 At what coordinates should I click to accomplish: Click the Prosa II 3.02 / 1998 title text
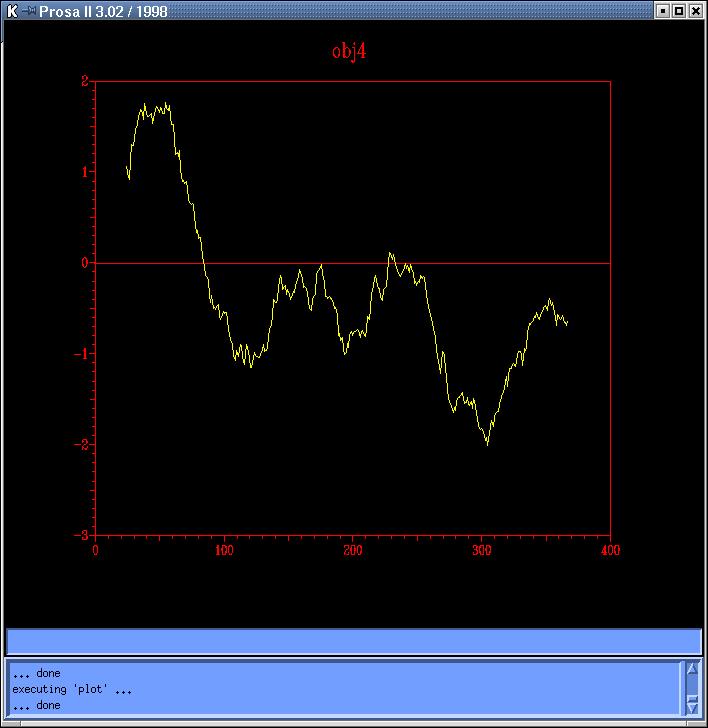click(103, 11)
